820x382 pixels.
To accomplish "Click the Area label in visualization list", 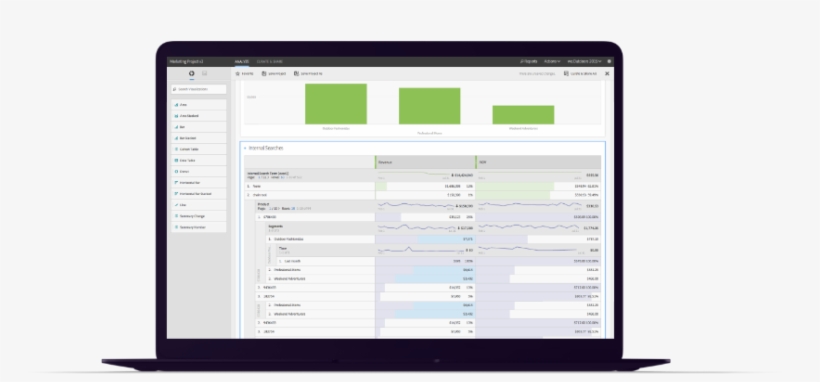I will coord(183,105).
